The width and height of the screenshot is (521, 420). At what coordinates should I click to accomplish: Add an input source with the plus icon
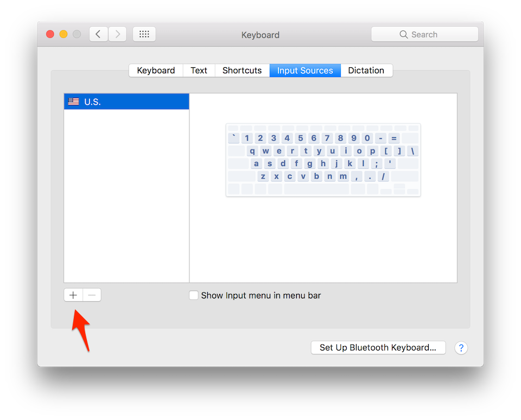tap(73, 295)
